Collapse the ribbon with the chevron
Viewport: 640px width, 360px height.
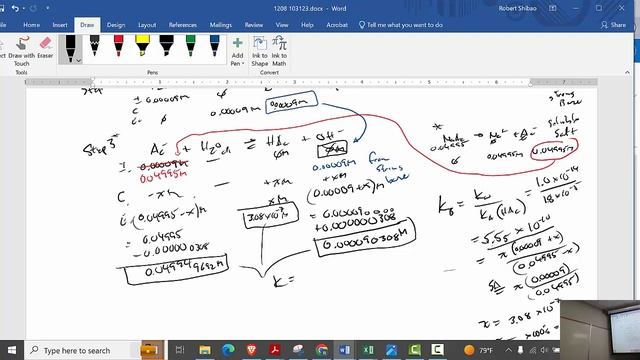(x=627, y=72)
